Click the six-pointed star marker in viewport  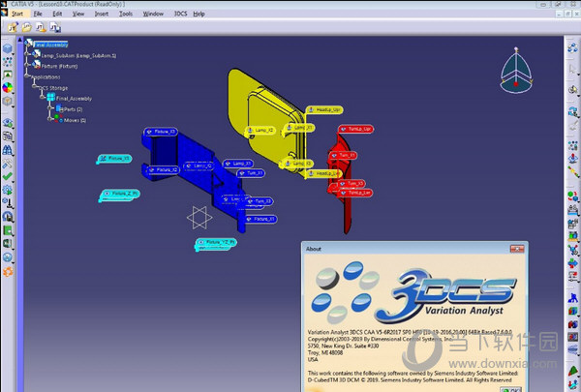(x=199, y=218)
